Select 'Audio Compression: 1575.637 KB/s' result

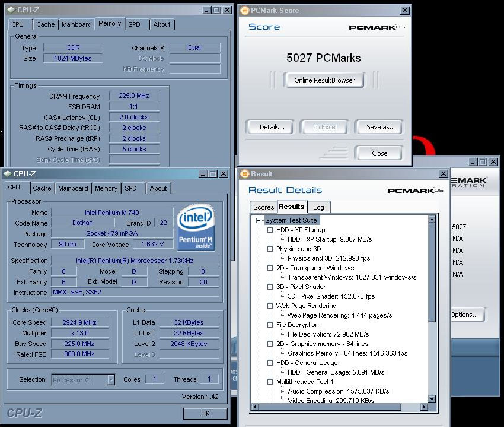tap(339, 391)
